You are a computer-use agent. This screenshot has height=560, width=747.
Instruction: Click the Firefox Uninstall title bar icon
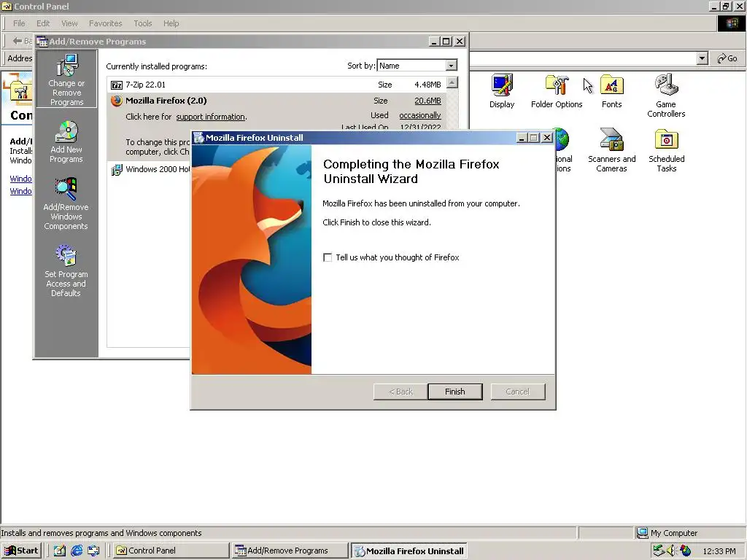[x=198, y=138]
